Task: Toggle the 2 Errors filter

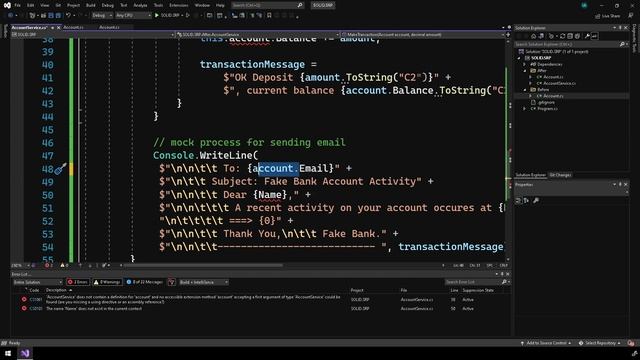Action: coord(78,282)
